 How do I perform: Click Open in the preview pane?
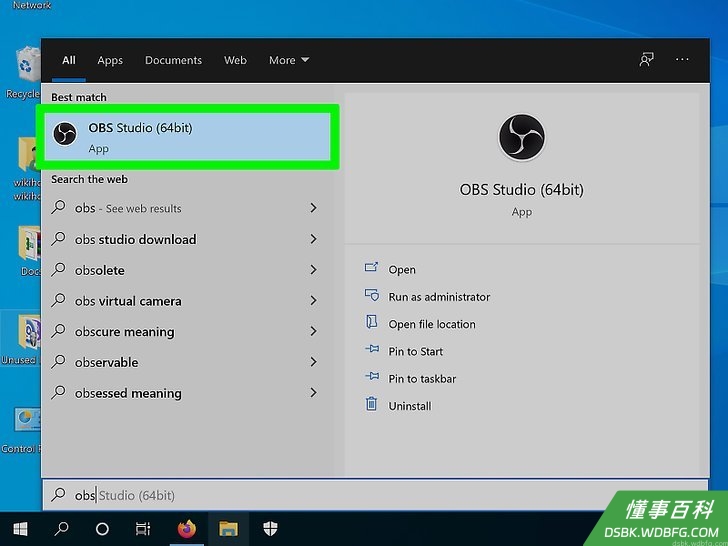pos(402,270)
